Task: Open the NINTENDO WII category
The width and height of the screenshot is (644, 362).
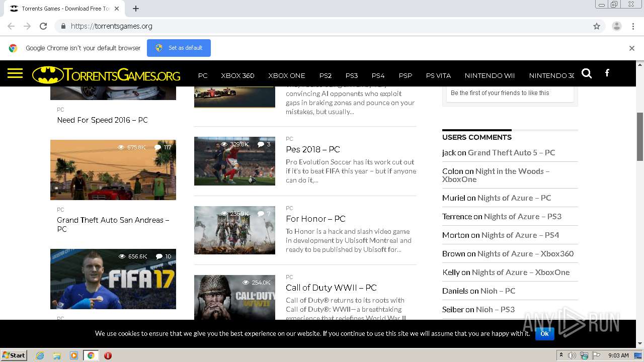Action: (x=490, y=75)
